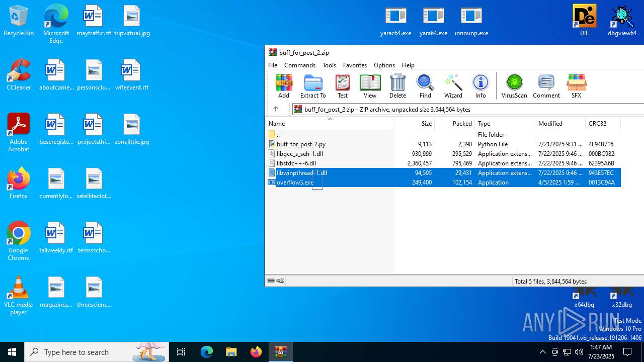Open the Commands menu
644x362 pixels.
(300, 65)
